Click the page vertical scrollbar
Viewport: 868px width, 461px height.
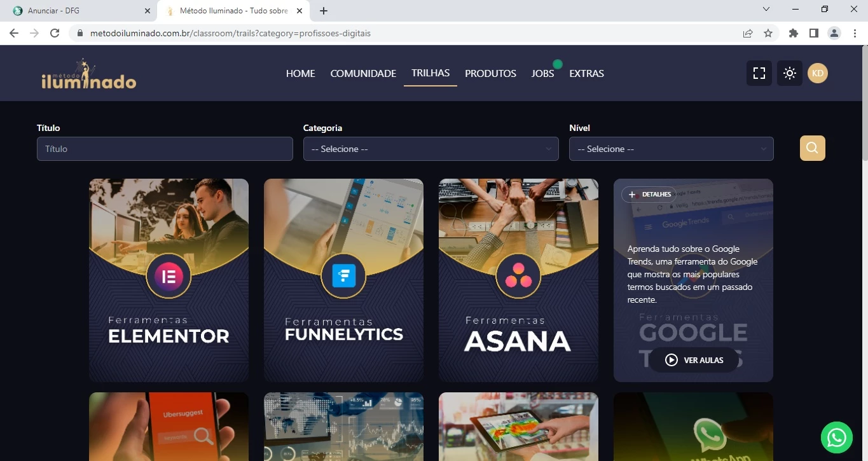865,103
